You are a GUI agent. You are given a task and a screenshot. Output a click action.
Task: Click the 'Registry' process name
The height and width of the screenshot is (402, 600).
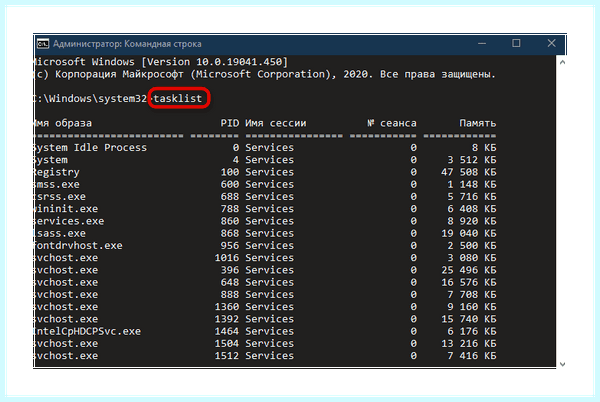click(x=57, y=172)
